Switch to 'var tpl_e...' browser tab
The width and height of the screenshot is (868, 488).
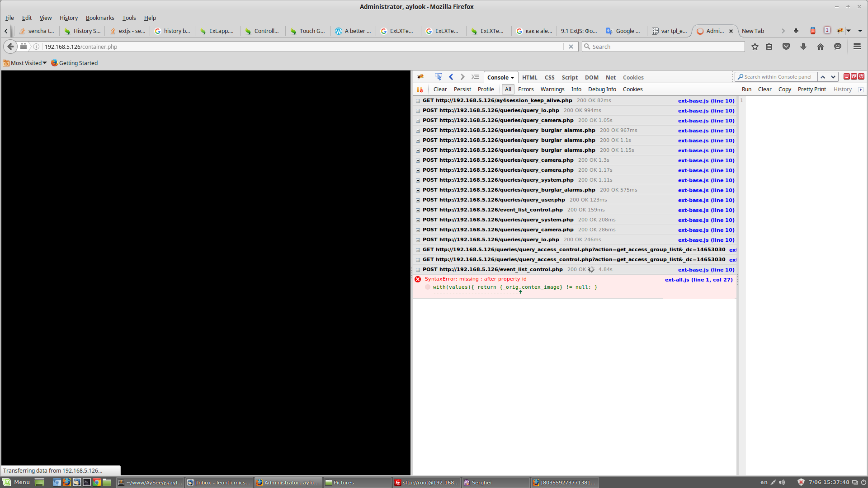pos(669,31)
